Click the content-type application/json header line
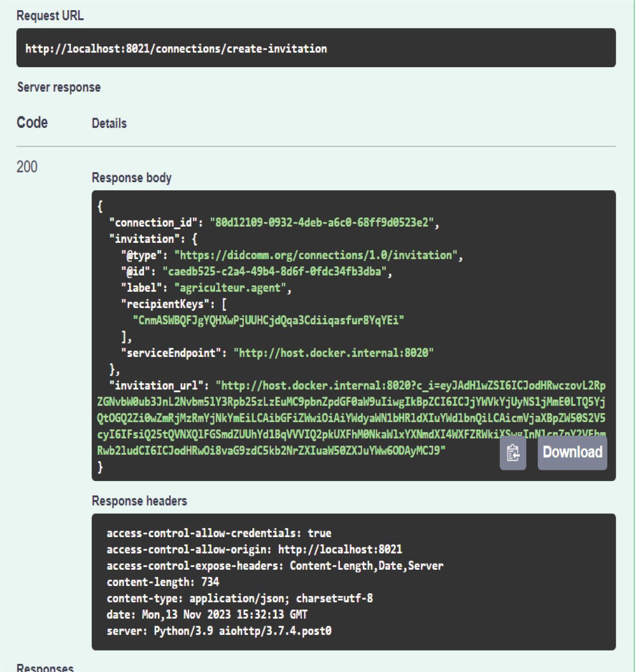 (x=239, y=598)
